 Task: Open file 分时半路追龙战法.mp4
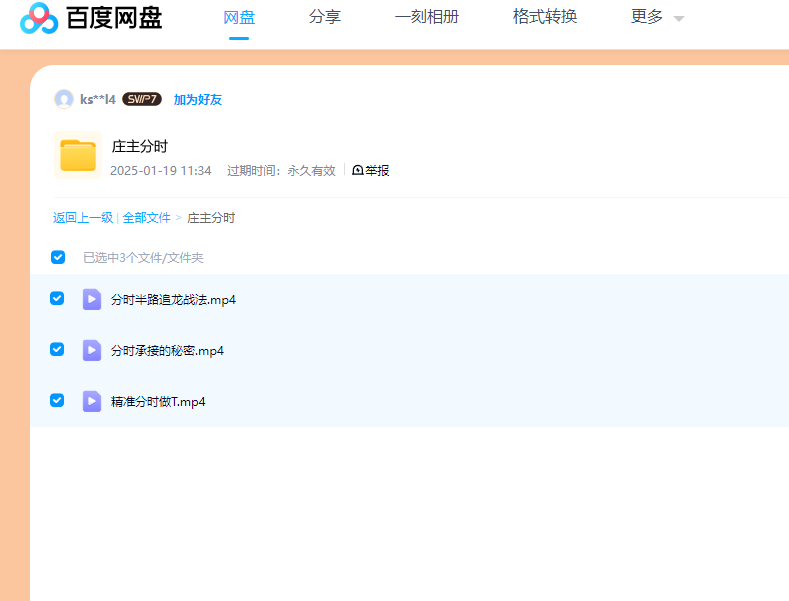tap(173, 299)
